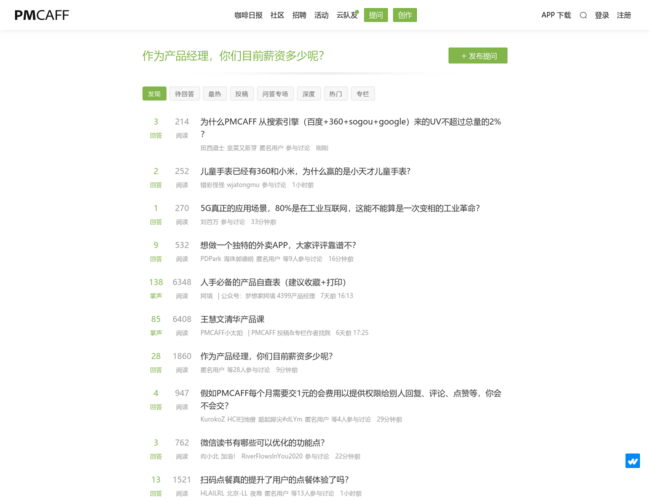Click the 等28人参与讨论 text

[248, 370]
